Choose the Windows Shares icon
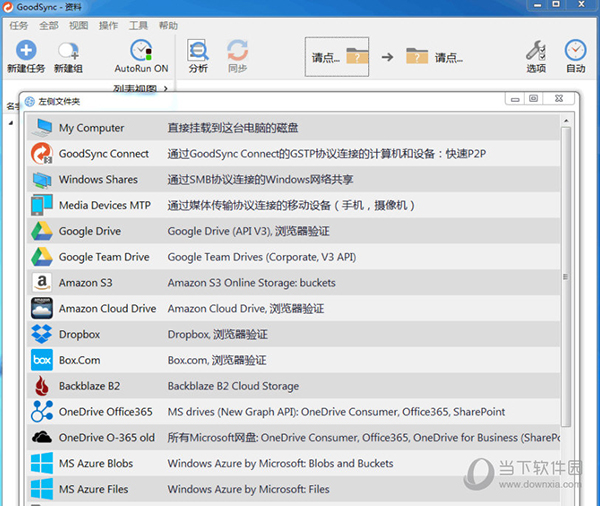600x506 pixels. click(x=42, y=180)
